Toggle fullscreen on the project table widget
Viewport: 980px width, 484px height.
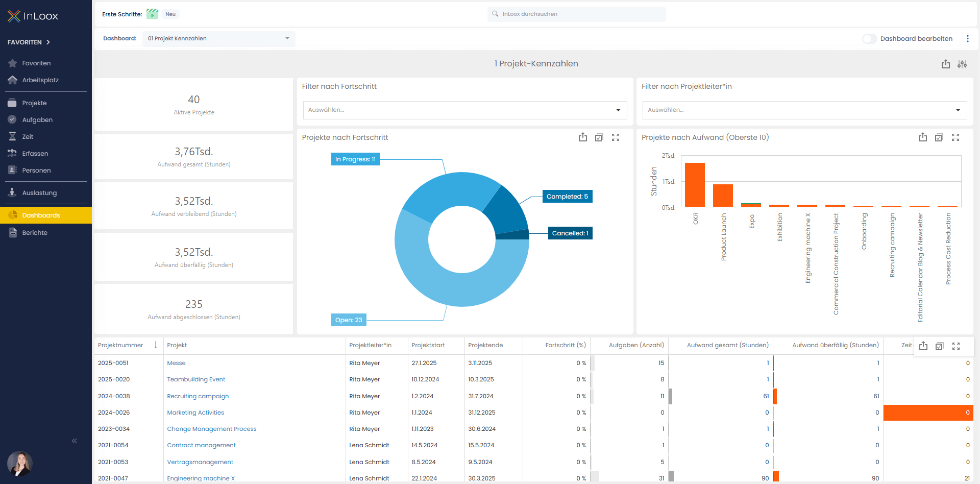coord(956,346)
